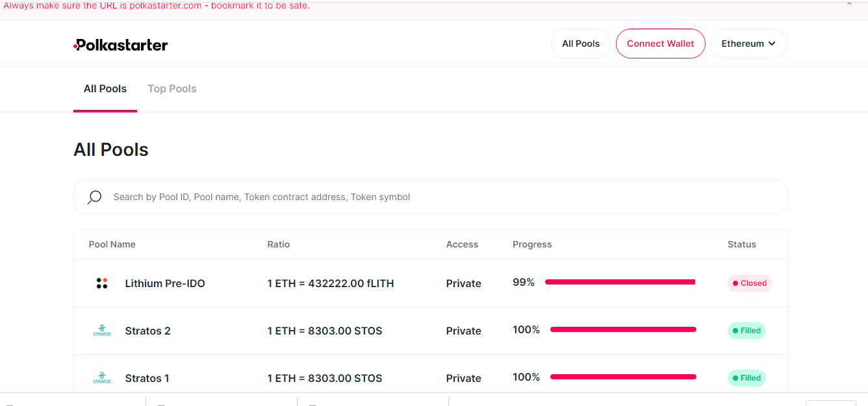The height and width of the screenshot is (406, 868).
Task: Click the Lithium Pre-IDO progress bar
Action: (620, 282)
